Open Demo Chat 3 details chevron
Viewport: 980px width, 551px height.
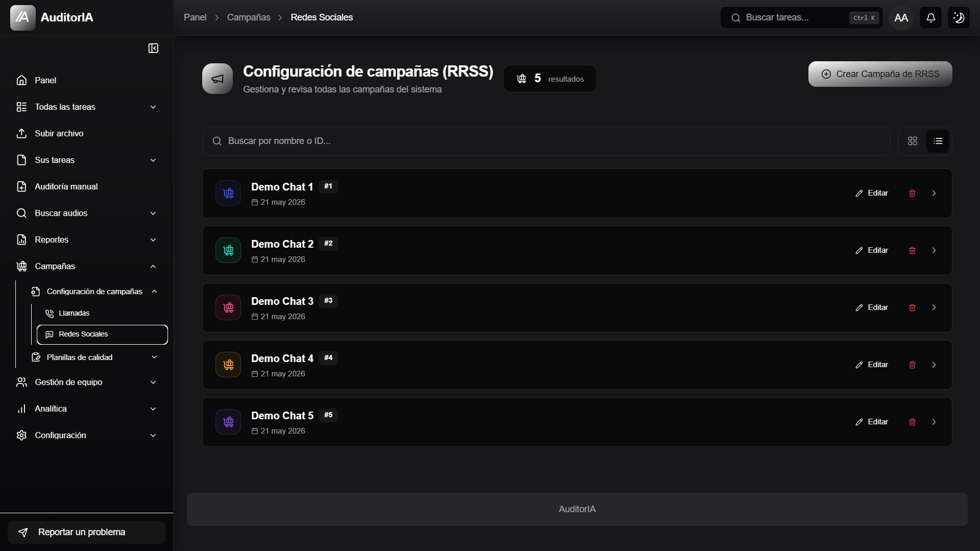934,307
